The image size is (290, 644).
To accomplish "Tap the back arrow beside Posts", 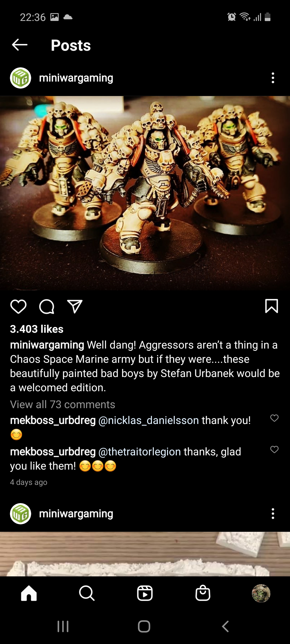I will (20, 45).
